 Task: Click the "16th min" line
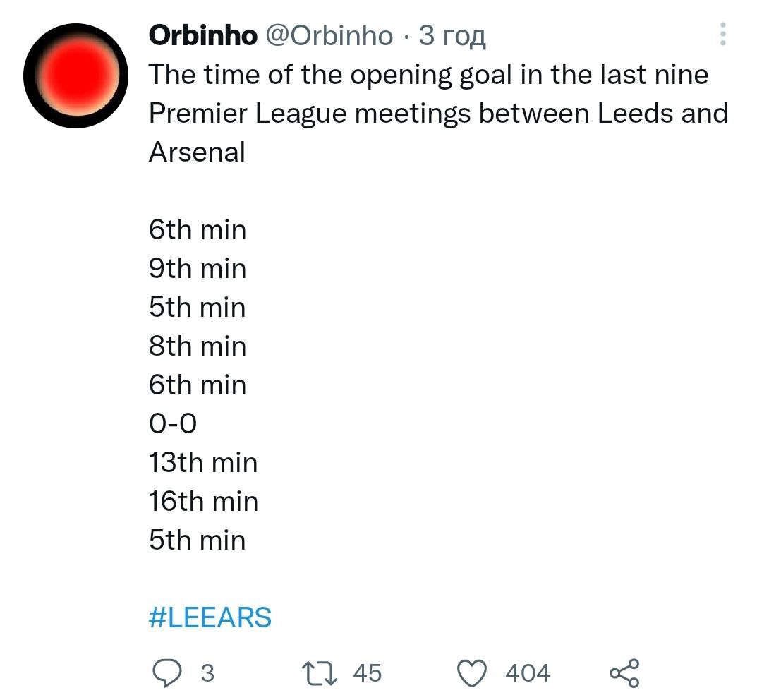(203, 502)
